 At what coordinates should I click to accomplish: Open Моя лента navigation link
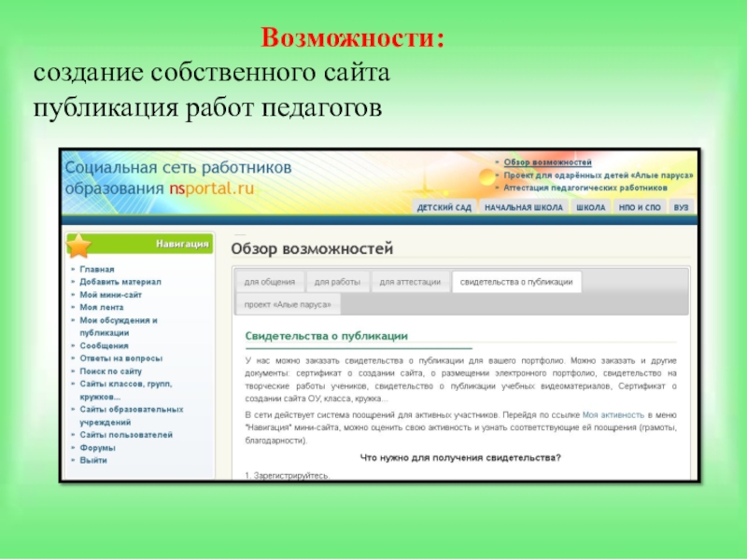[102, 308]
